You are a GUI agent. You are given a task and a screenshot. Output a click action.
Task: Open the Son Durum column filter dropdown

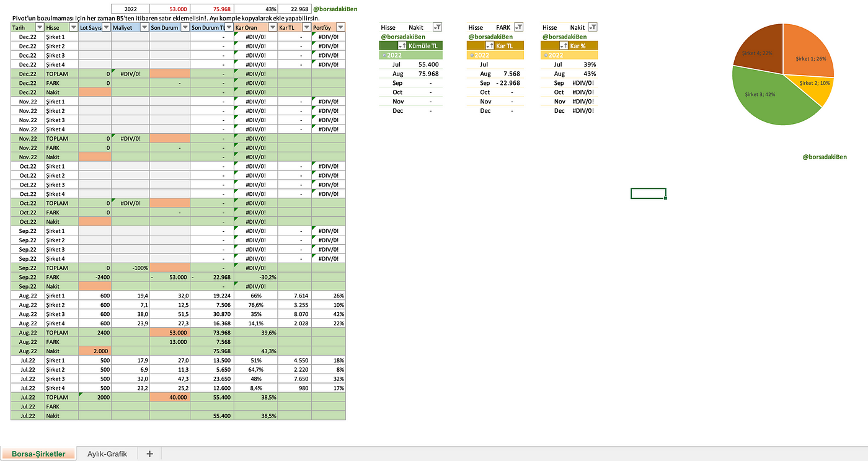pos(185,27)
